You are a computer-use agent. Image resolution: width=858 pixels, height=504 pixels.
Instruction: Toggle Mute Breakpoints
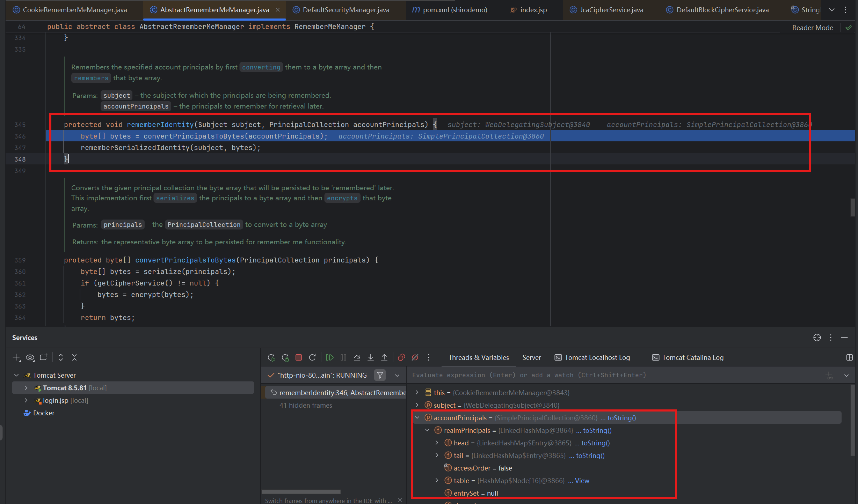tap(415, 357)
